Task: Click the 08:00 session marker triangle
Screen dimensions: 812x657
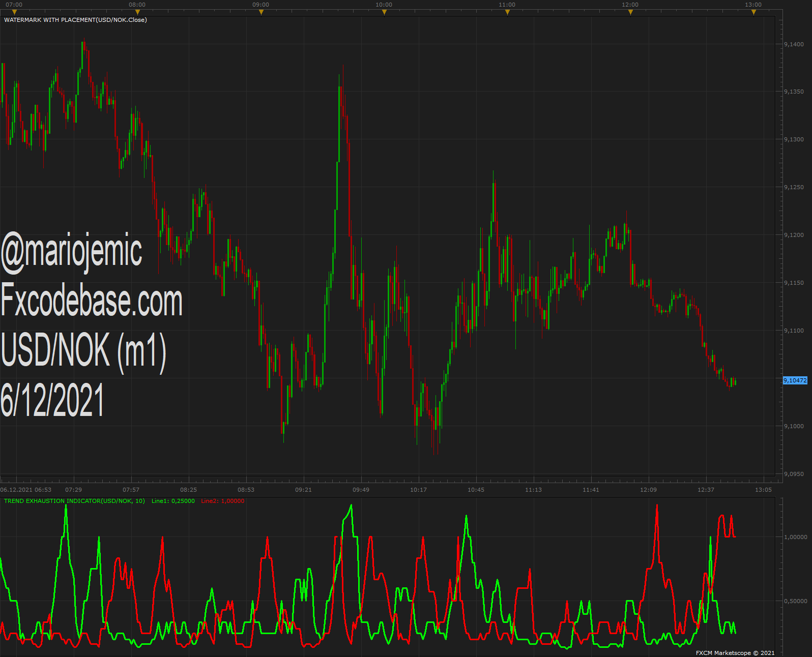Action: (x=137, y=12)
